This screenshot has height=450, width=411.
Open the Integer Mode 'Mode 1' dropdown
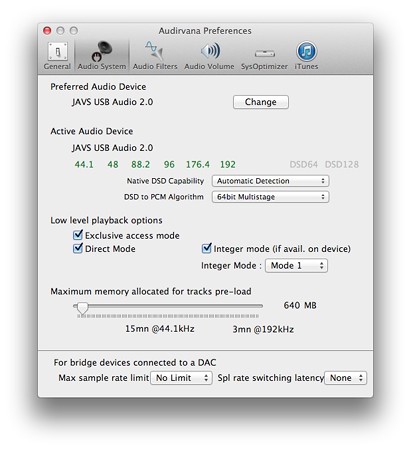(x=296, y=266)
